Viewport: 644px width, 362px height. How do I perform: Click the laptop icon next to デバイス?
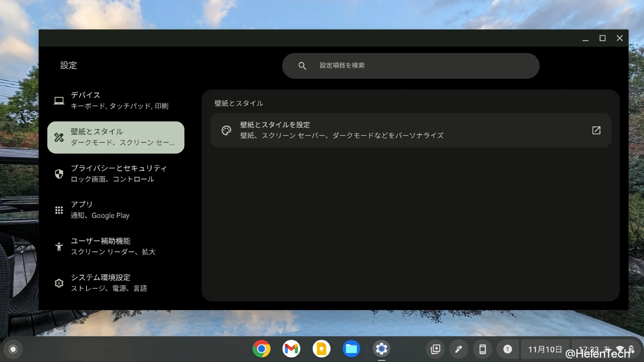point(59,101)
